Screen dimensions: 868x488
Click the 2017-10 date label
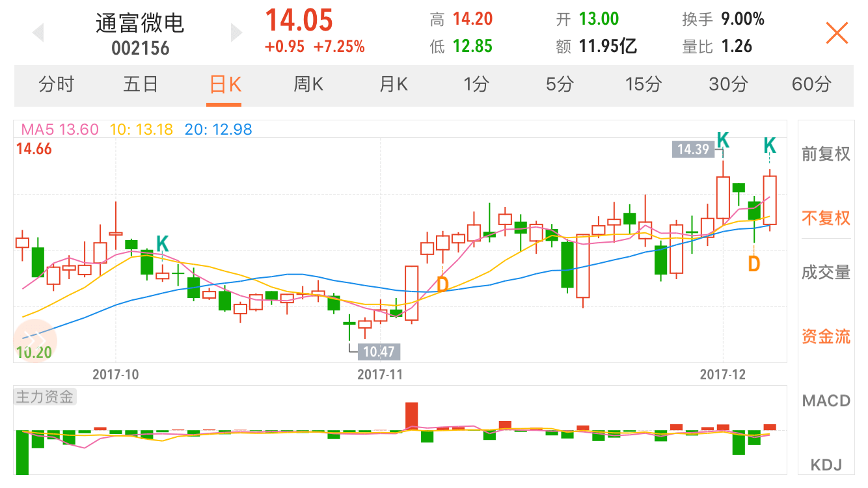click(116, 374)
